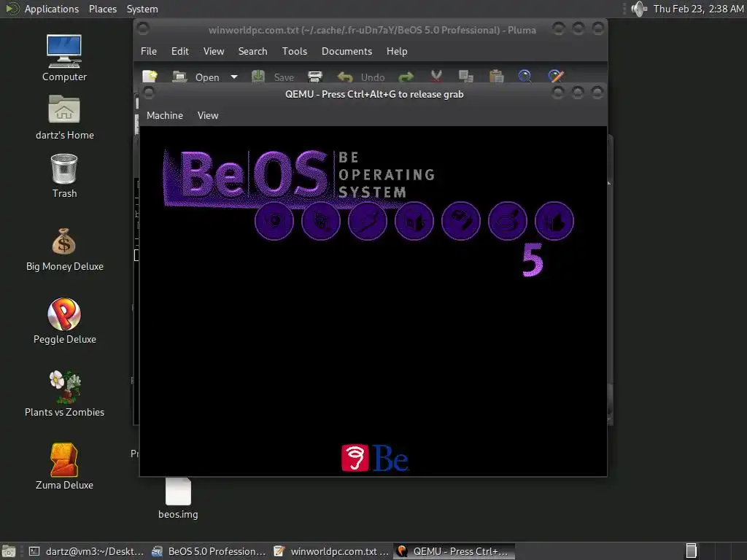
Task: Switch to QEMU taskbar entry
Action: pos(454,551)
